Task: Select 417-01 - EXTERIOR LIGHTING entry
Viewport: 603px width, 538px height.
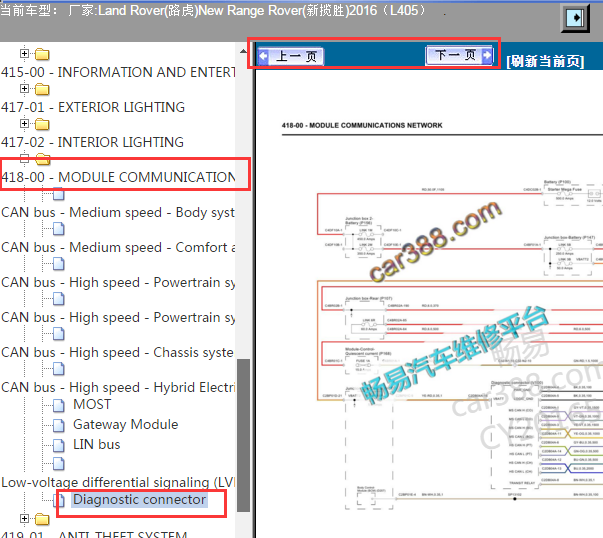Action: pos(93,107)
